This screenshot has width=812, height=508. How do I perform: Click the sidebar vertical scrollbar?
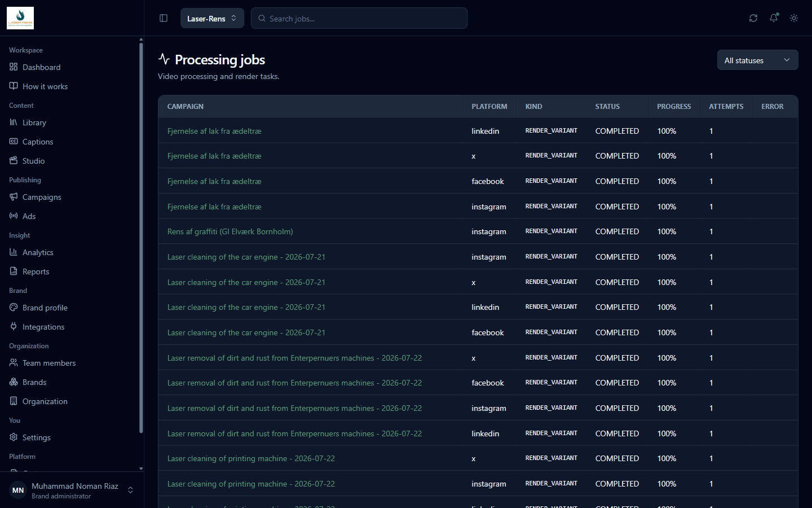coord(141,237)
